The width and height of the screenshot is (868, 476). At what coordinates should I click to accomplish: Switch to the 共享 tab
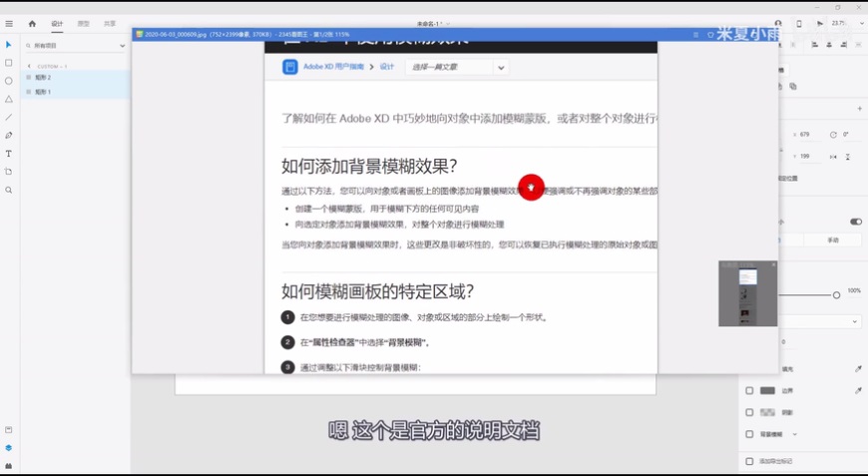tap(110, 24)
